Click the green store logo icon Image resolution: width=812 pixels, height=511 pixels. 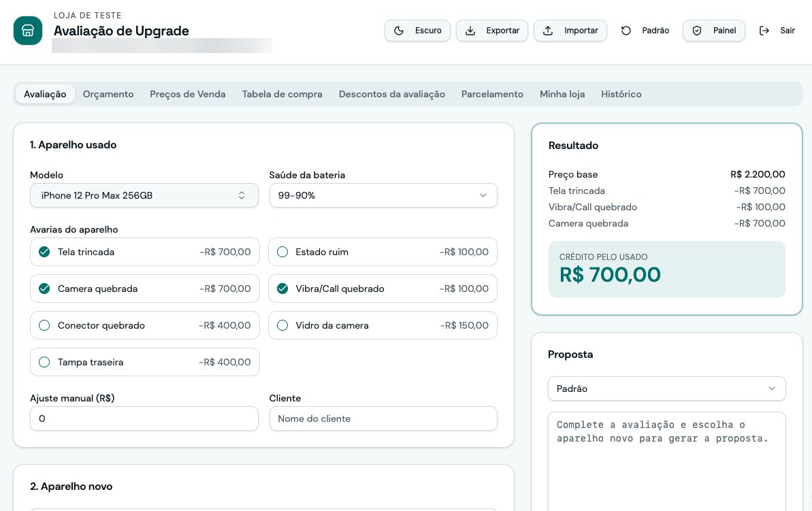(x=28, y=31)
